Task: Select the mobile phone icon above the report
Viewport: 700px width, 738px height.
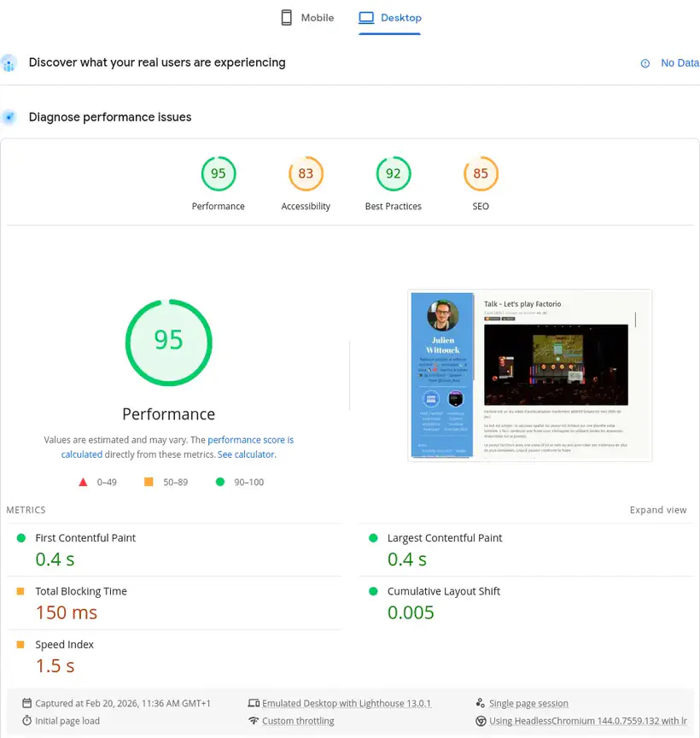Action: click(285, 16)
